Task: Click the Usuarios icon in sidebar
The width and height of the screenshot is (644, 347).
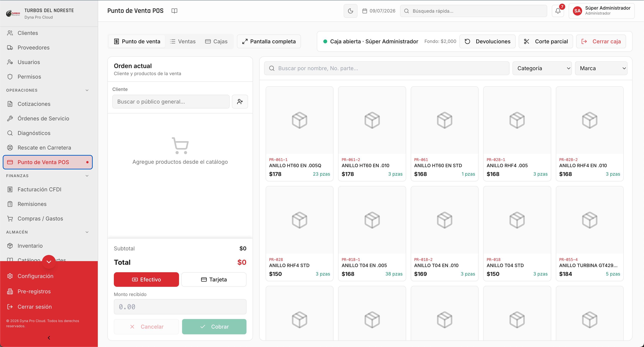Action: click(10, 62)
